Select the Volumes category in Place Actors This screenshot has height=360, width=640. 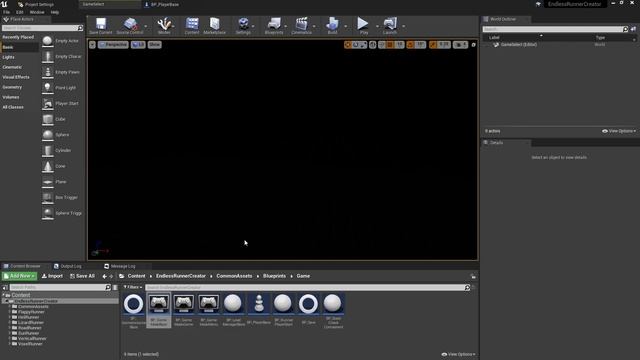[x=11, y=97]
